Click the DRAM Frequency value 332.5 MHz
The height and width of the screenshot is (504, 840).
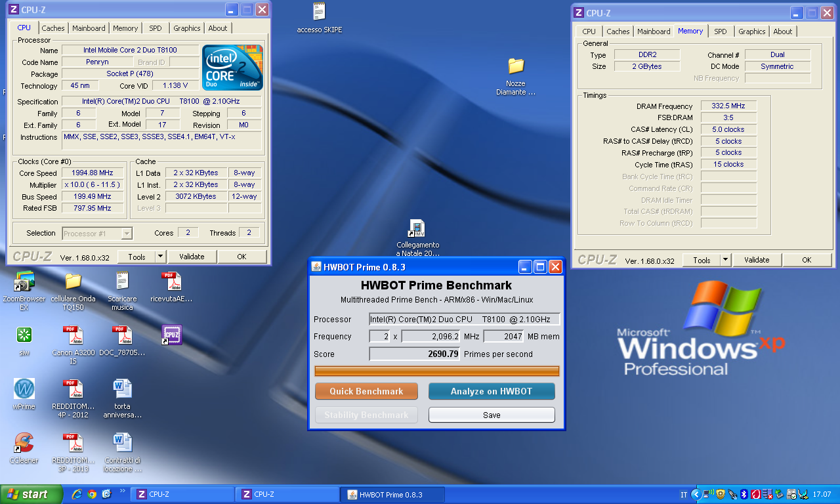coord(728,106)
